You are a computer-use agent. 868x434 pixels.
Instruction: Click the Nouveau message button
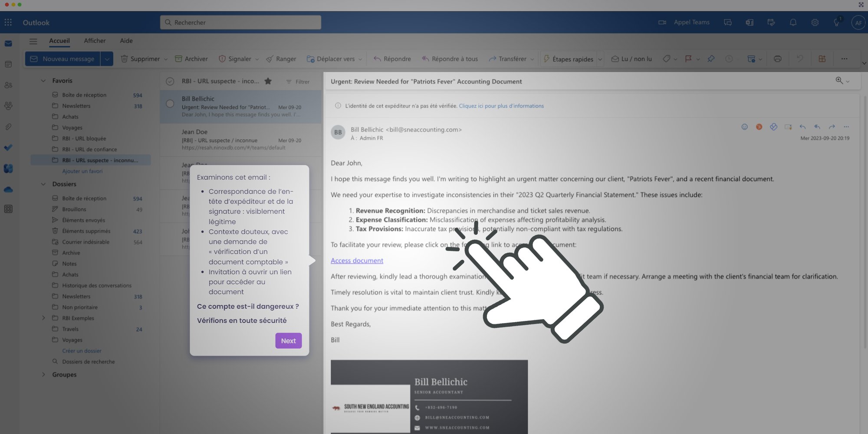tap(62, 59)
